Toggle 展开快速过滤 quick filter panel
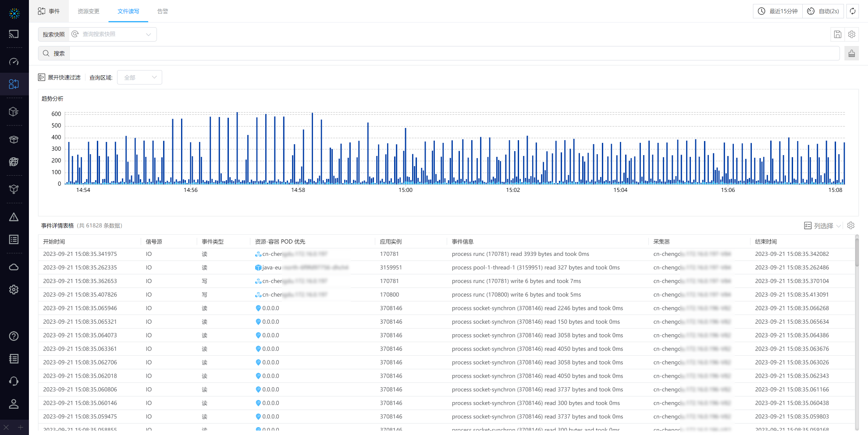The width and height of the screenshot is (868, 435). (60, 78)
